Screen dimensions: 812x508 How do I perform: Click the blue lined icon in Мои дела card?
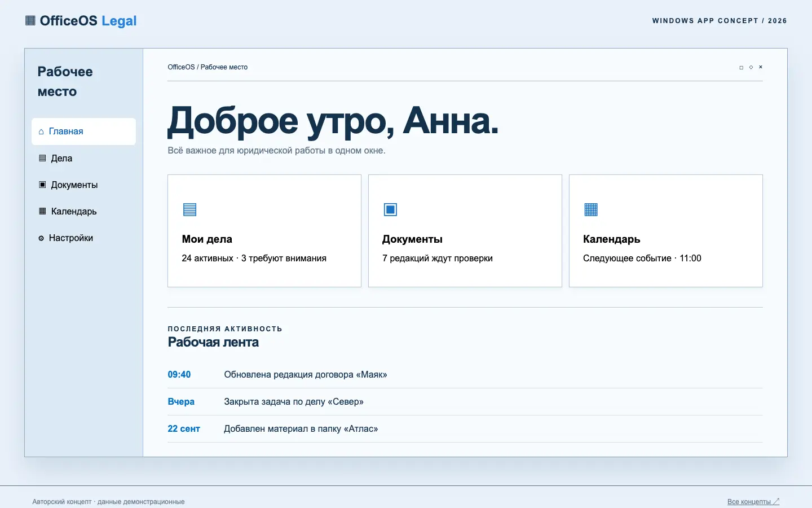tap(189, 209)
